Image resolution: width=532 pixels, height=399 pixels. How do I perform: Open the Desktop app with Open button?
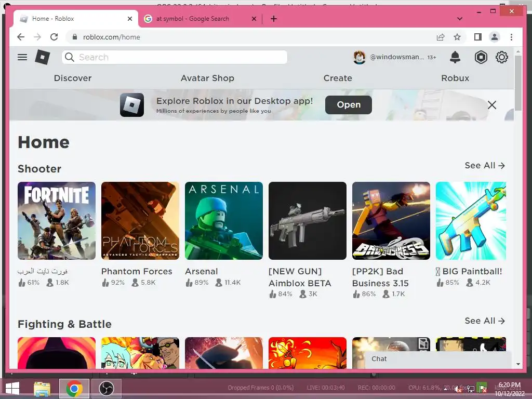pos(349,105)
